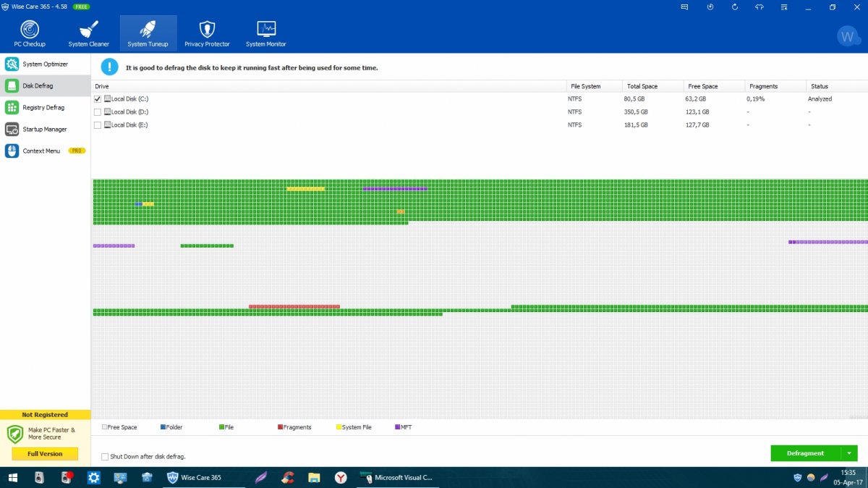868x488 pixels.
Task: Select Local Disk (D:) drive name
Action: (x=129, y=112)
